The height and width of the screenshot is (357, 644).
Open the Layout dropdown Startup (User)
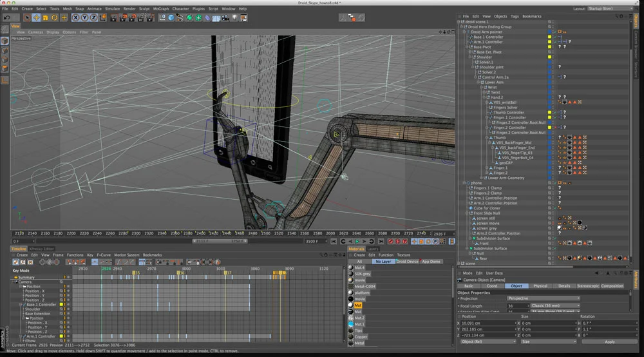coord(611,8)
